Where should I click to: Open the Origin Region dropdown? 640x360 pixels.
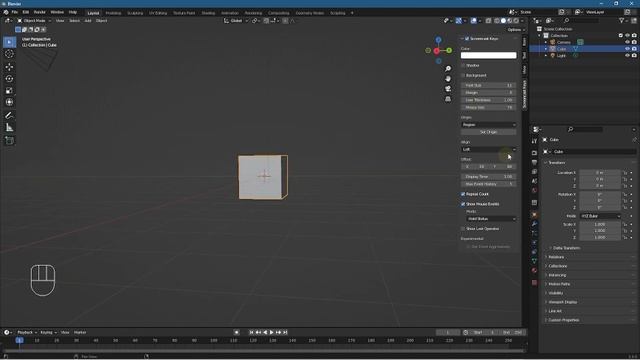[489, 124]
